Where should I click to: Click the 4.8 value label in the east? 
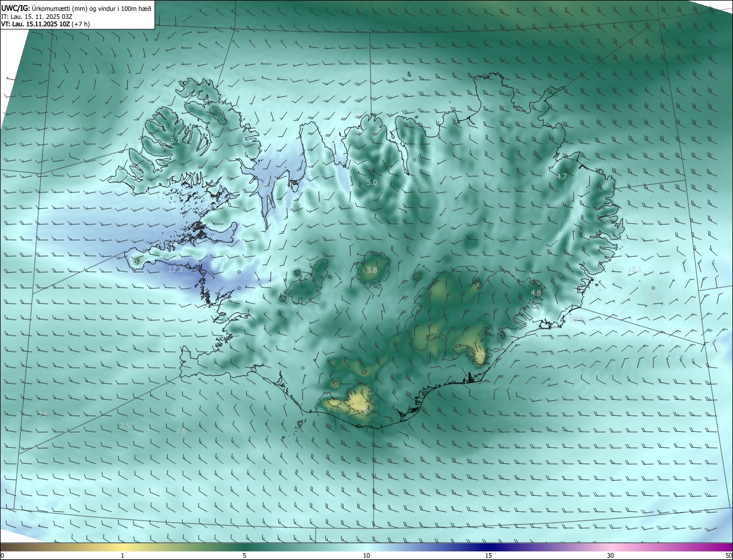[536, 293]
